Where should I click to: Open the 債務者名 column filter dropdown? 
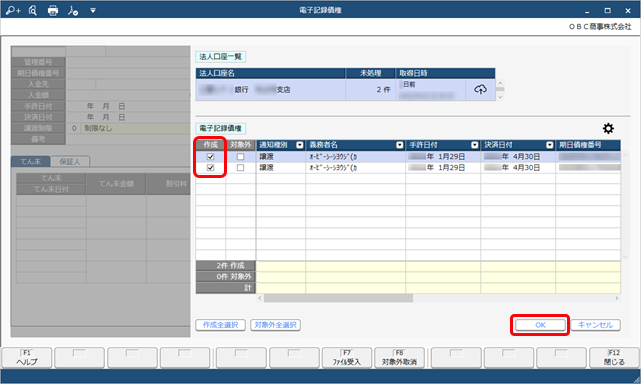tap(399, 145)
